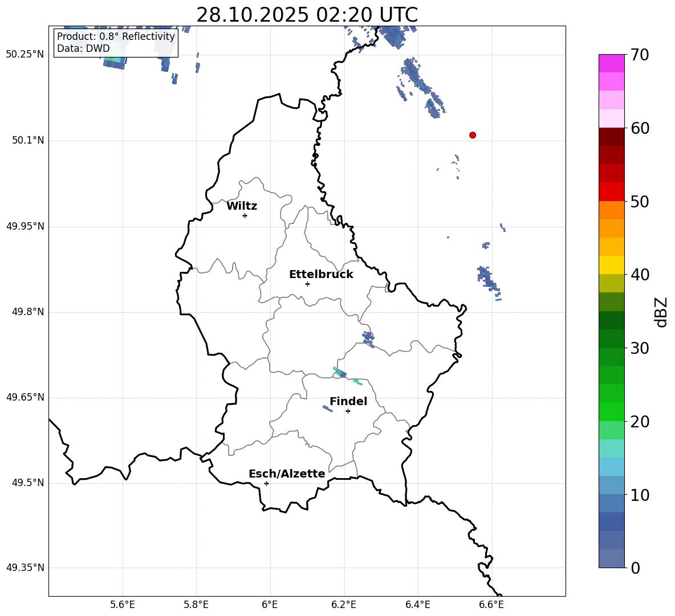Click the colorbar tick value 70

(640, 55)
